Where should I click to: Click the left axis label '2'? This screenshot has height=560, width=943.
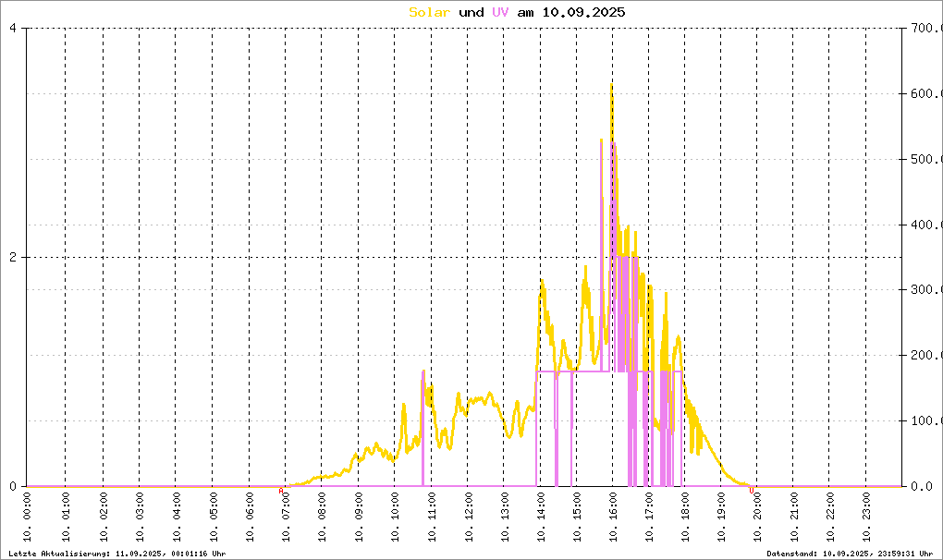[x=13, y=257]
